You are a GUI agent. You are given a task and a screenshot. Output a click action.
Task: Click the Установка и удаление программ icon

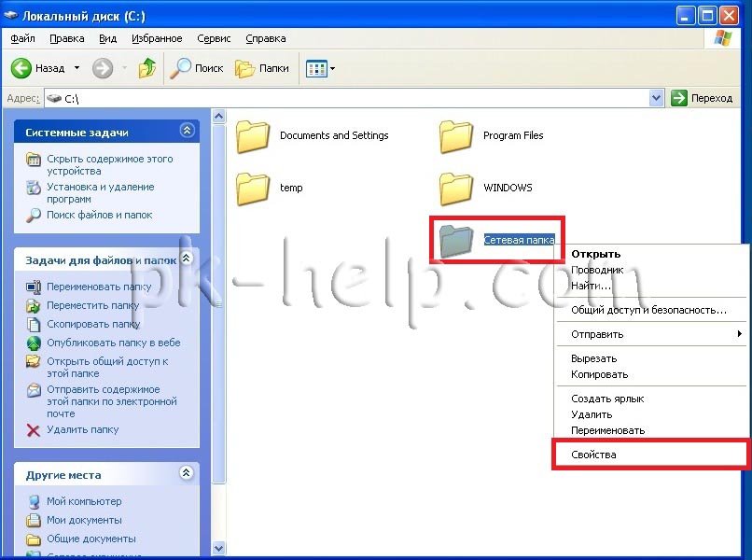tap(33, 188)
